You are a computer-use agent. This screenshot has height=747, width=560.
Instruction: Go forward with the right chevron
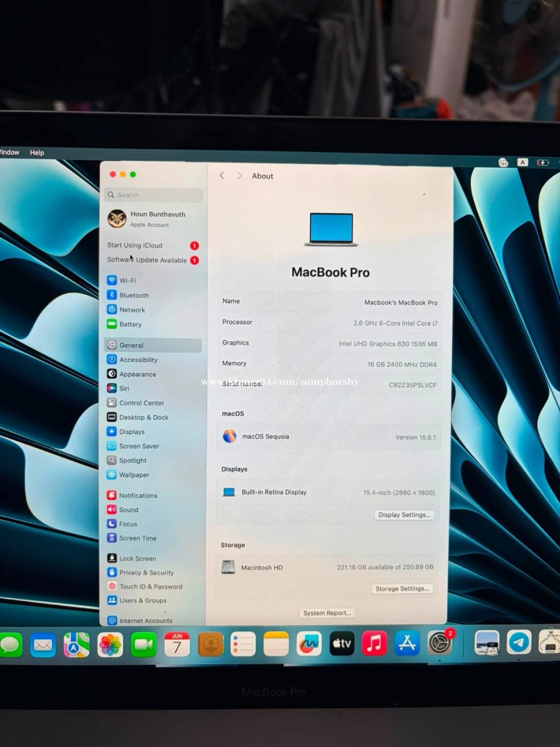coord(239,176)
